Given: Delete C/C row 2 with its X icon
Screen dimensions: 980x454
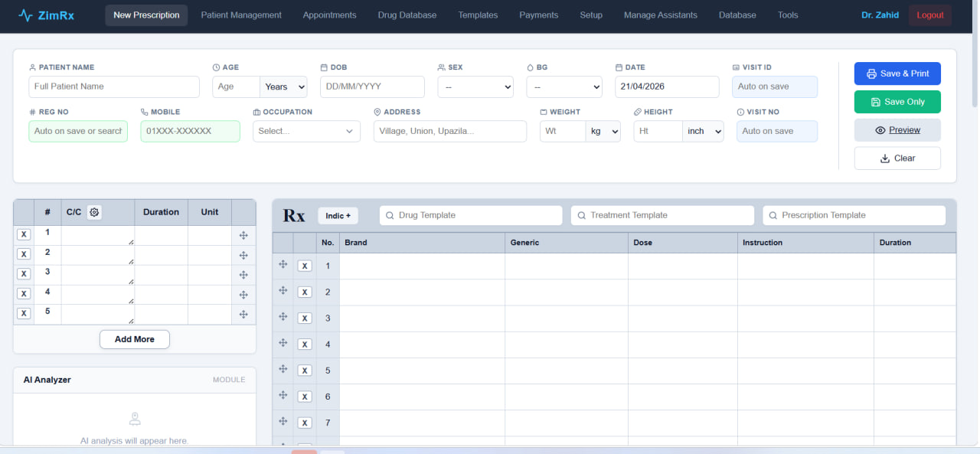Looking at the screenshot, I should pyautogui.click(x=23, y=253).
